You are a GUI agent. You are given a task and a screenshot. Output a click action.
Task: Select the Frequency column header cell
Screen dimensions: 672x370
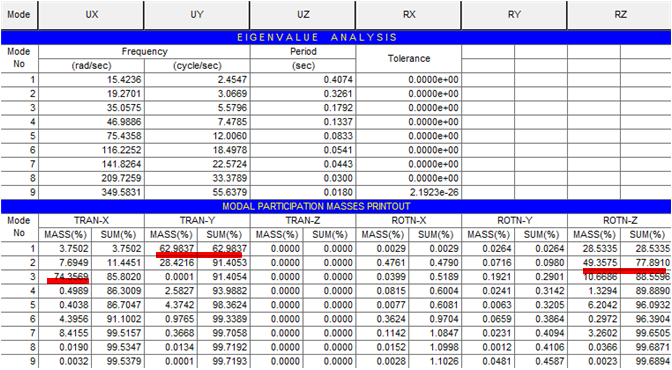click(144, 52)
